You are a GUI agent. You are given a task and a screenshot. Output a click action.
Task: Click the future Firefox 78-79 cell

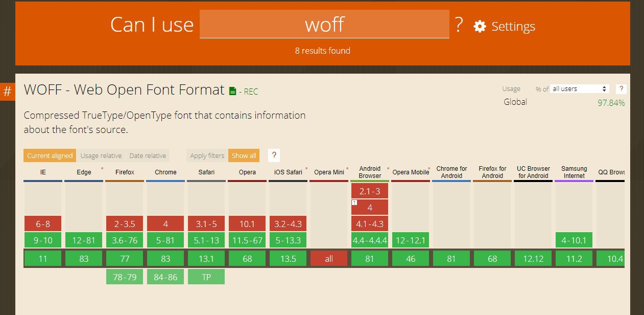click(125, 277)
